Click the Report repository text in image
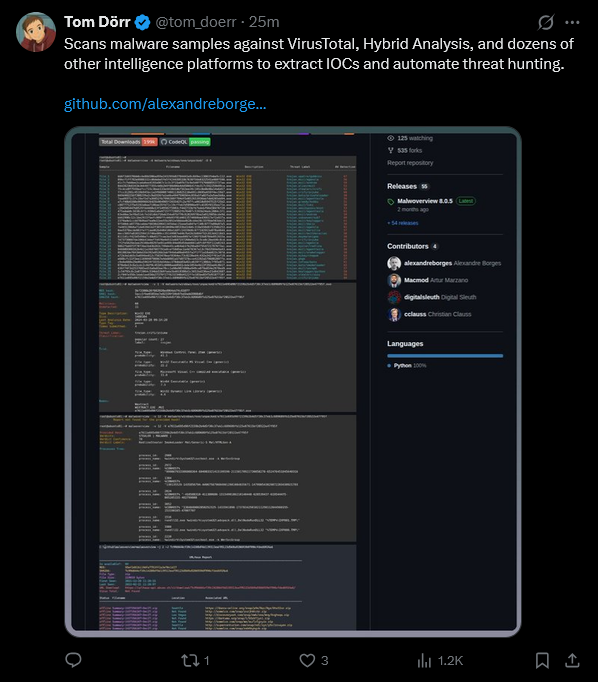Screen dimensions: 598x682 tap(410, 163)
